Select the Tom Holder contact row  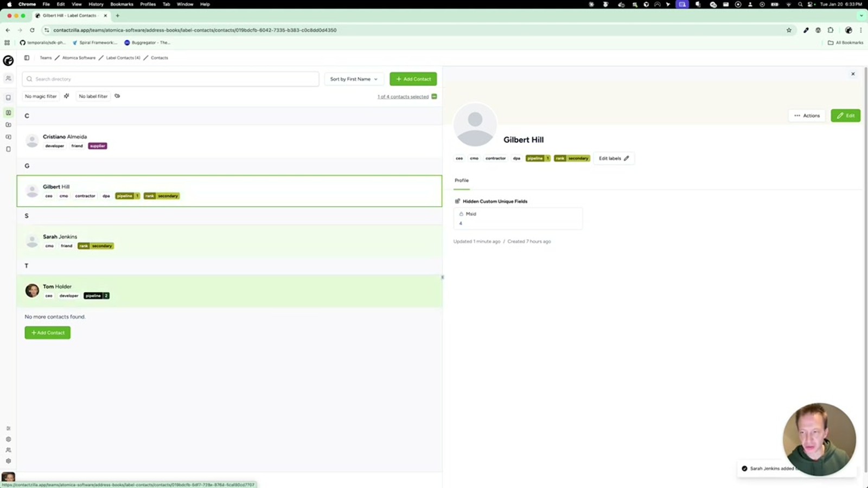point(229,291)
